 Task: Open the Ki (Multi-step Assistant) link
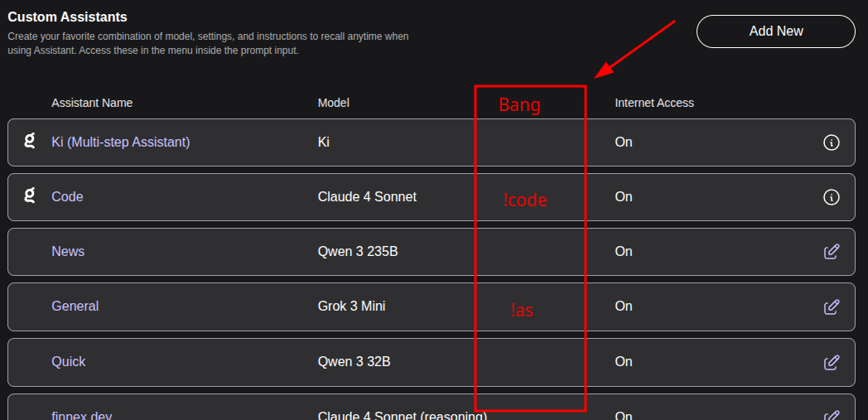pyautogui.click(x=120, y=142)
